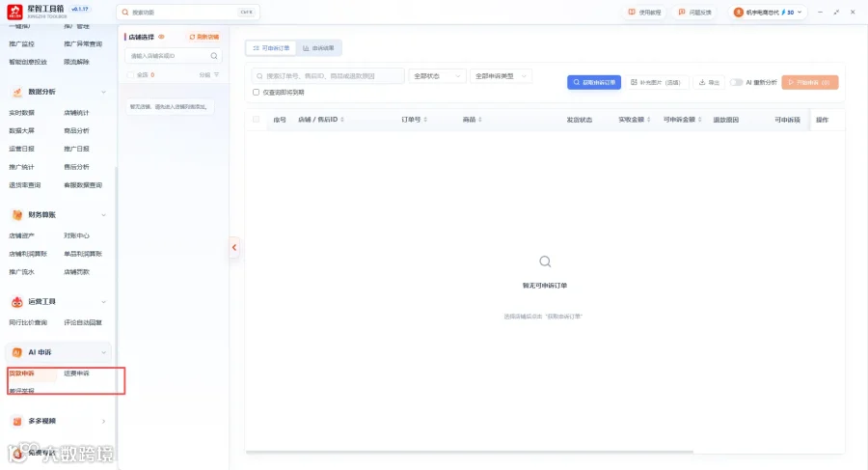Open the 全部状态 dropdown
This screenshot has width=868, height=470.
point(437,76)
